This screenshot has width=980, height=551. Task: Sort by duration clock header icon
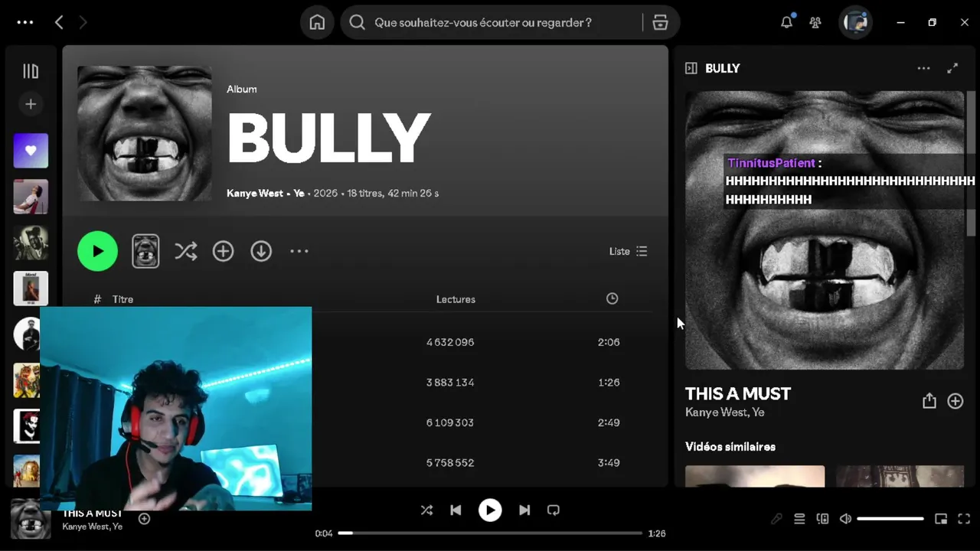click(x=612, y=298)
